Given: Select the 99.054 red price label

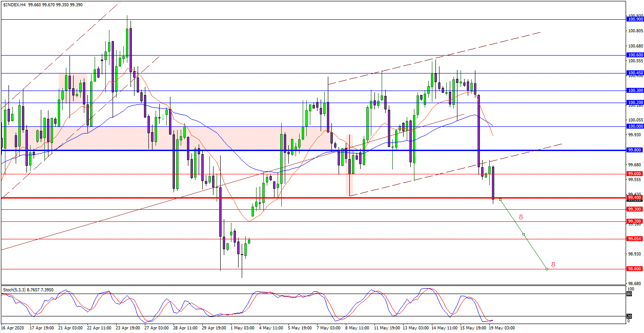Looking at the screenshot, I should point(635,239).
